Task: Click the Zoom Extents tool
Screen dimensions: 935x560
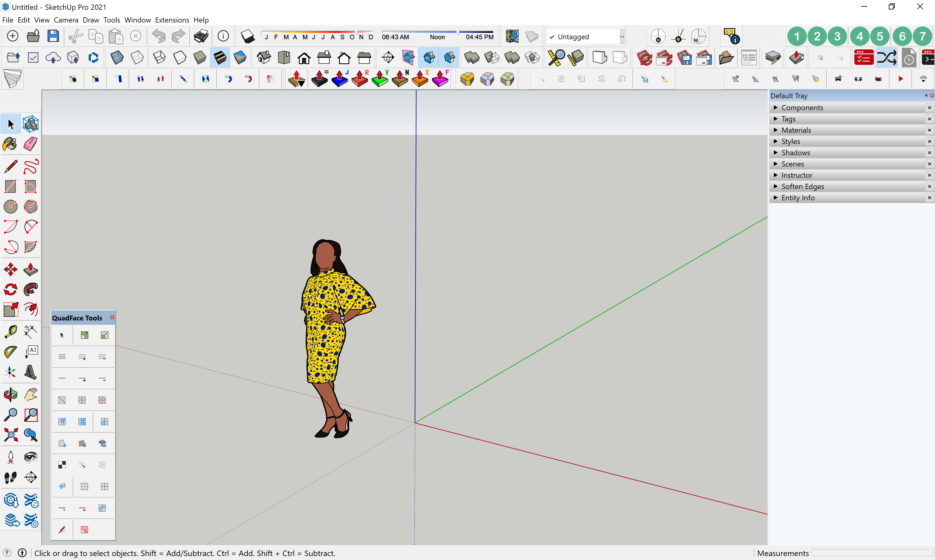Action: coord(10,435)
